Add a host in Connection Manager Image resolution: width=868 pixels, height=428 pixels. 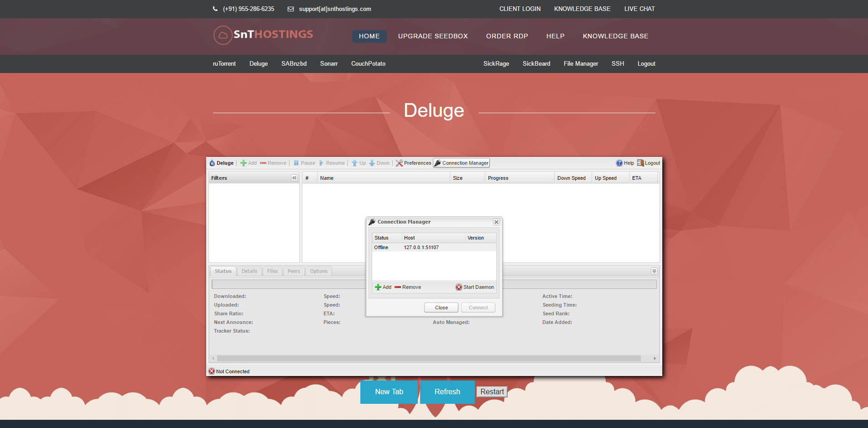[383, 287]
